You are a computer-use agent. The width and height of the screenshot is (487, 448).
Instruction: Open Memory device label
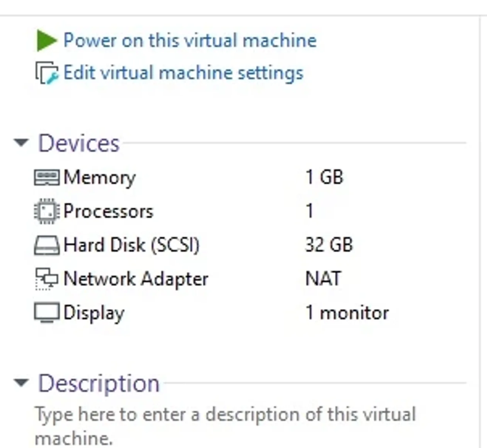[99, 178]
